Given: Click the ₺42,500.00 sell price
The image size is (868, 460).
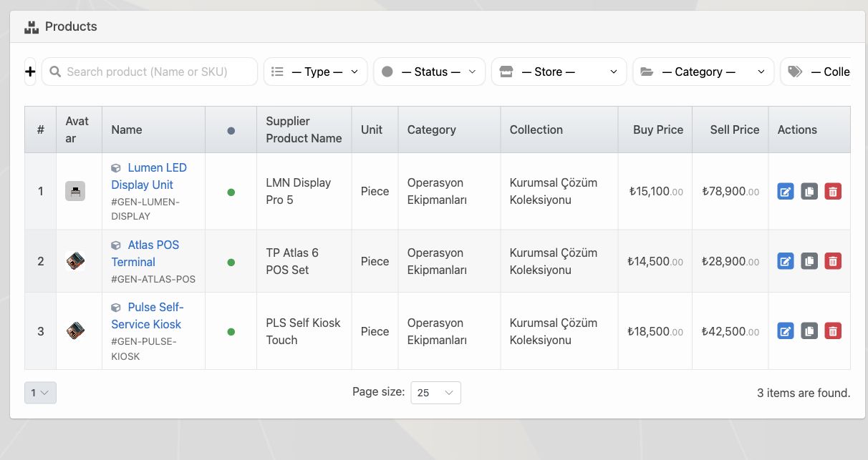Looking at the screenshot, I should pyautogui.click(x=730, y=331).
